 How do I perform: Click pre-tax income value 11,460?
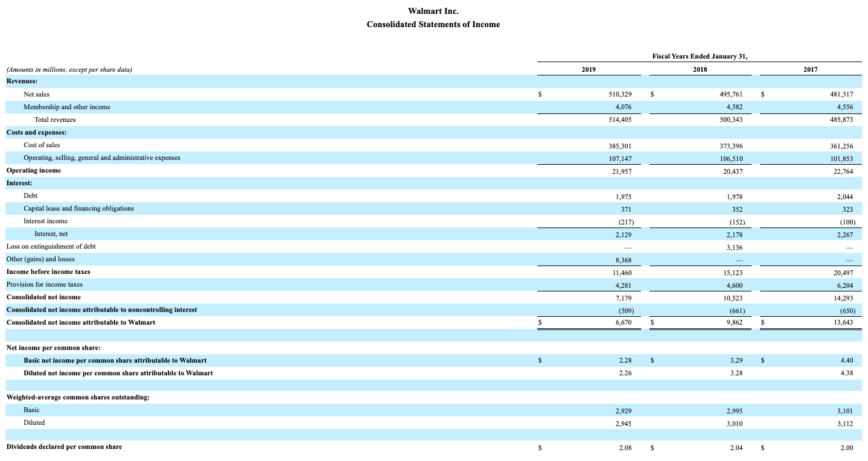[x=622, y=272]
